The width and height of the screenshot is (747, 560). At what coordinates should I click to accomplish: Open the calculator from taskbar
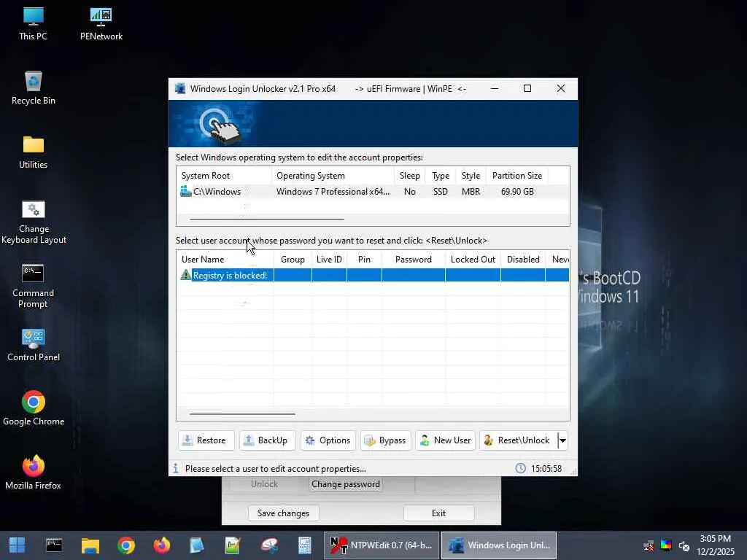pos(304,545)
